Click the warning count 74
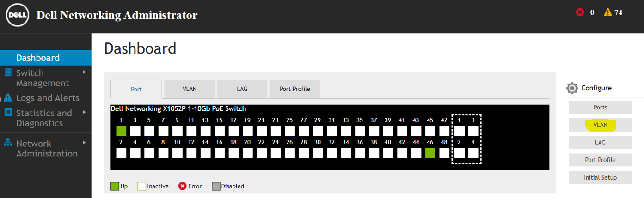Viewport: 644px width, 198px height. tap(619, 12)
